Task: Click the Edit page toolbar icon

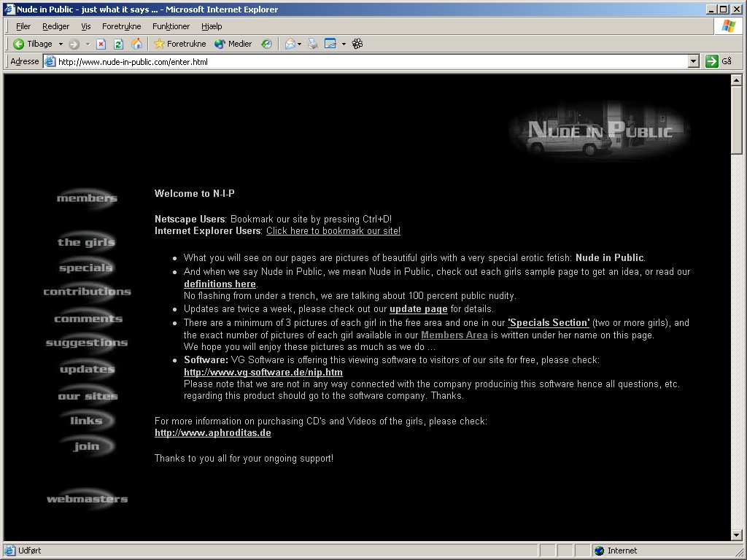Action: [x=330, y=44]
